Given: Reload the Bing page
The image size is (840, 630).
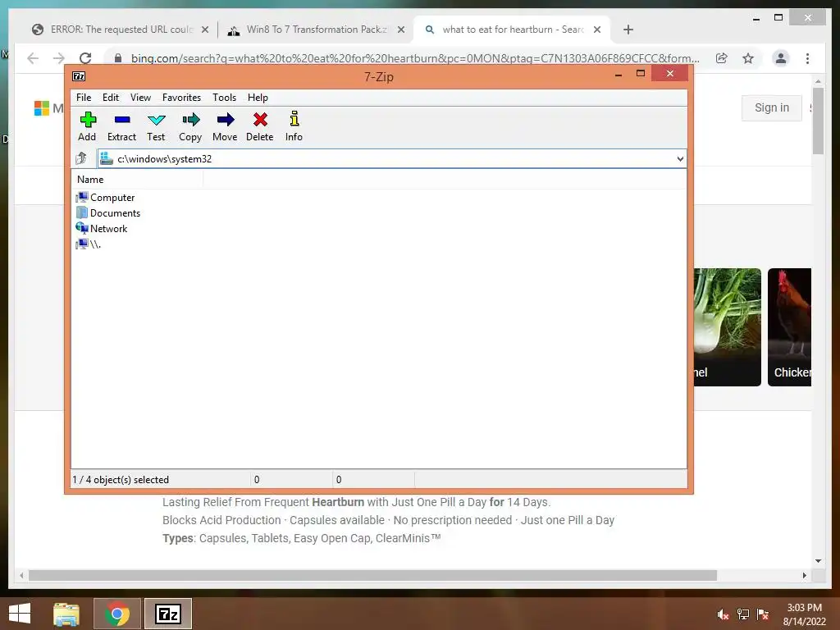Looking at the screenshot, I should tap(85, 58).
